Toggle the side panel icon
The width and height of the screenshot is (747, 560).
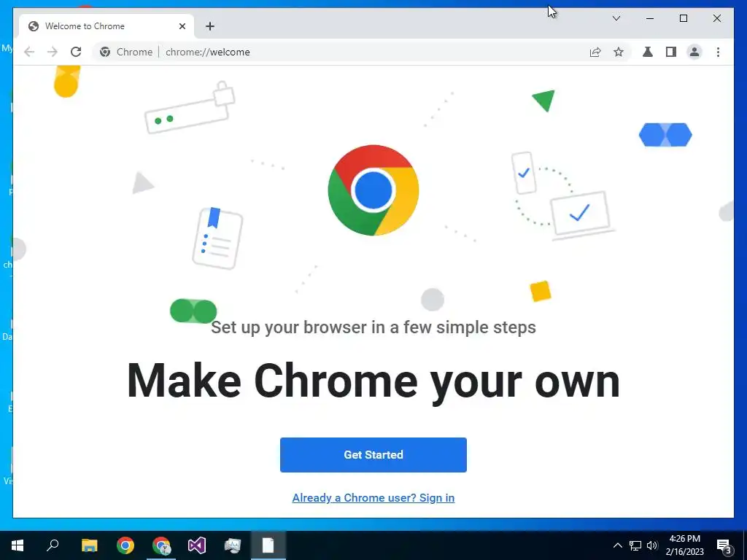671,52
